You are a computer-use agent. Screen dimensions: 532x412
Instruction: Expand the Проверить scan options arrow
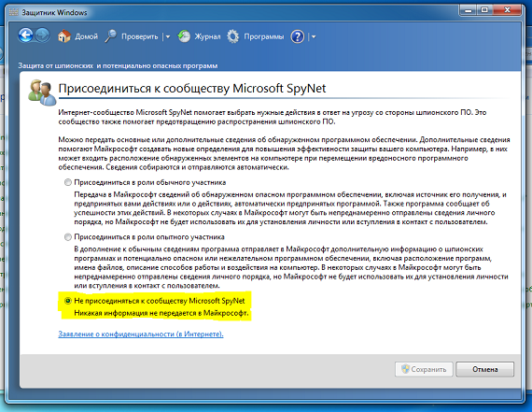(168, 36)
